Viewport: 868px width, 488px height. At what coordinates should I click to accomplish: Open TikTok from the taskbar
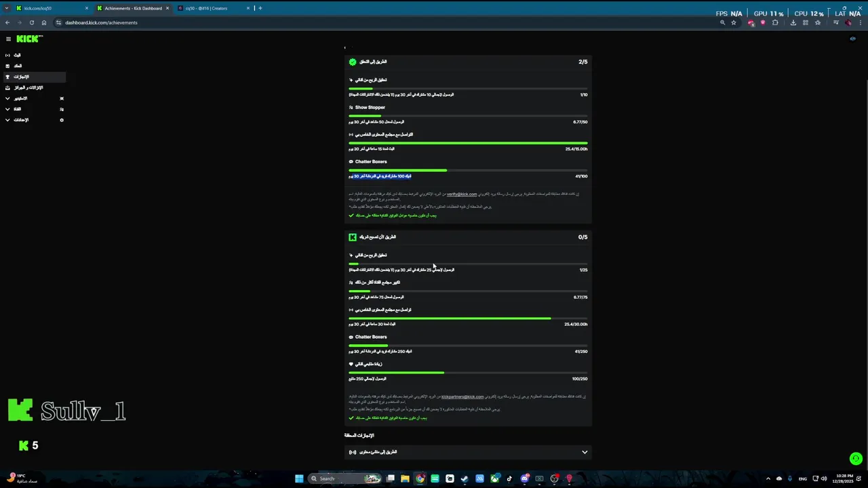[509, 479]
